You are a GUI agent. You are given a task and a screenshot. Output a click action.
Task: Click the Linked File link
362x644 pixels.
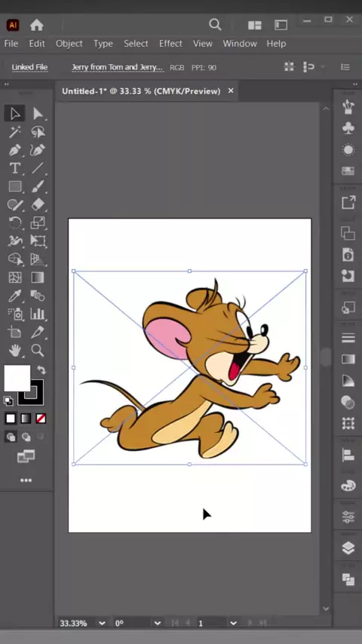coord(29,67)
